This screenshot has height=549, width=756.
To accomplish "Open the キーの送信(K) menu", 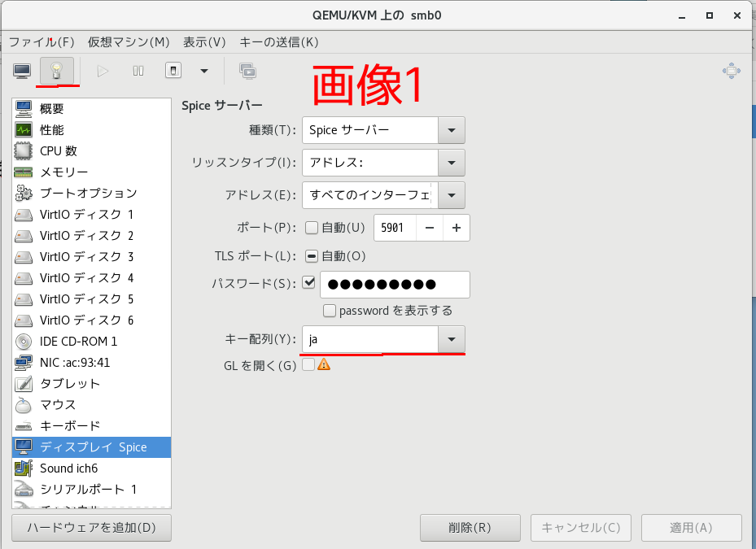I will pyautogui.click(x=279, y=42).
